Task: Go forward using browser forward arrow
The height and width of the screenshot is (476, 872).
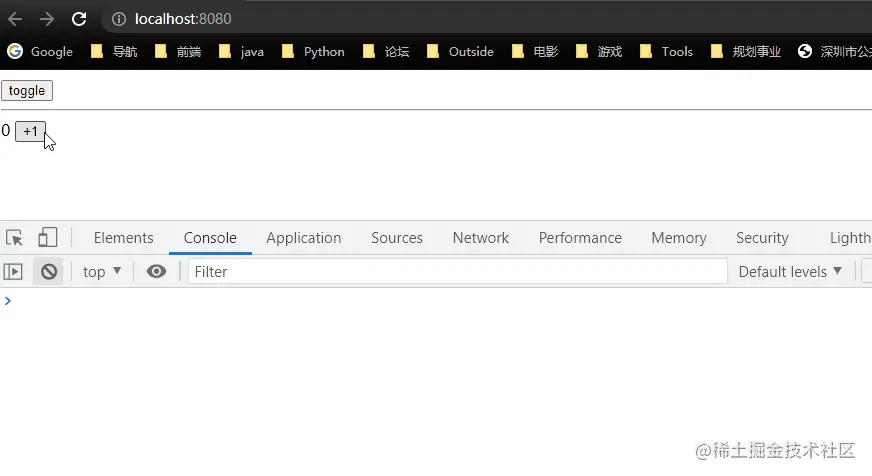Action: [x=47, y=19]
